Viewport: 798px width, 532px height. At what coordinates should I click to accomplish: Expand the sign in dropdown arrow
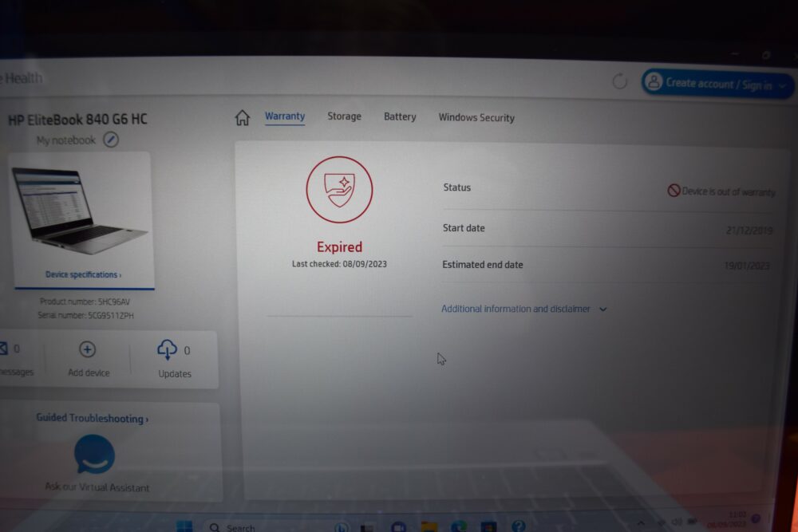[x=783, y=86]
